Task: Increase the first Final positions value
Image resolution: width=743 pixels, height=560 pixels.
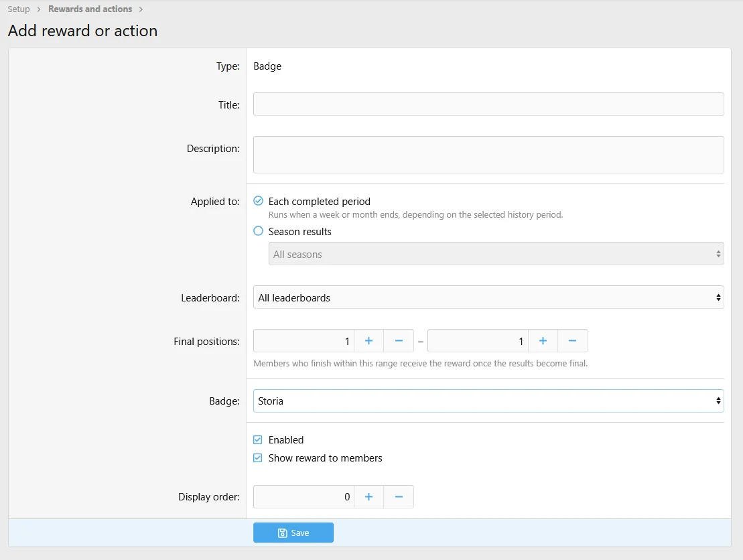Action: [x=368, y=341]
